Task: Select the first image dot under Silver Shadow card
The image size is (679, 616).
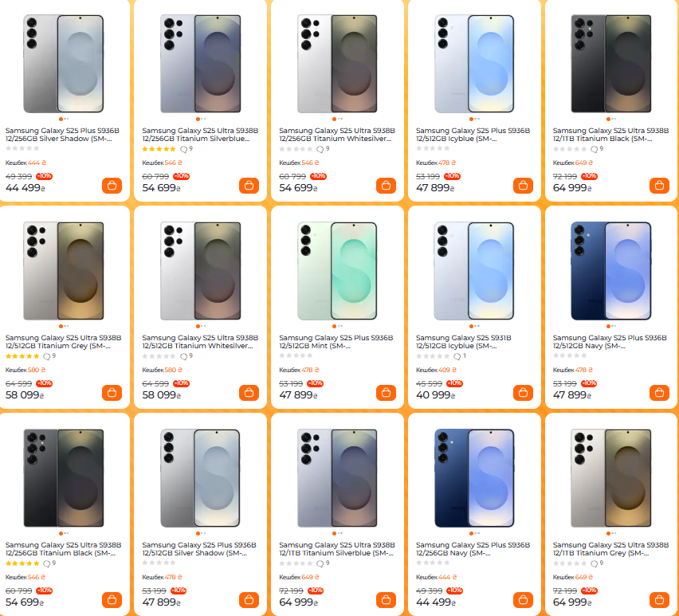Action: [x=59, y=120]
